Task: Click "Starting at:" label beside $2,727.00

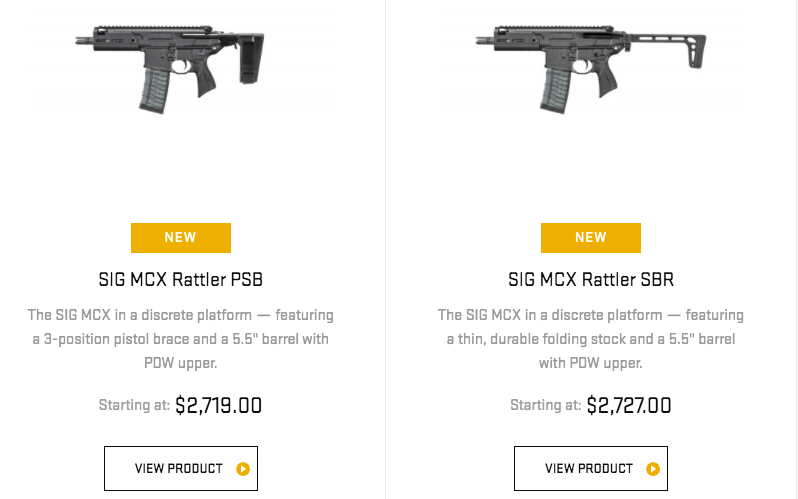Action: click(x=545, y=406)
